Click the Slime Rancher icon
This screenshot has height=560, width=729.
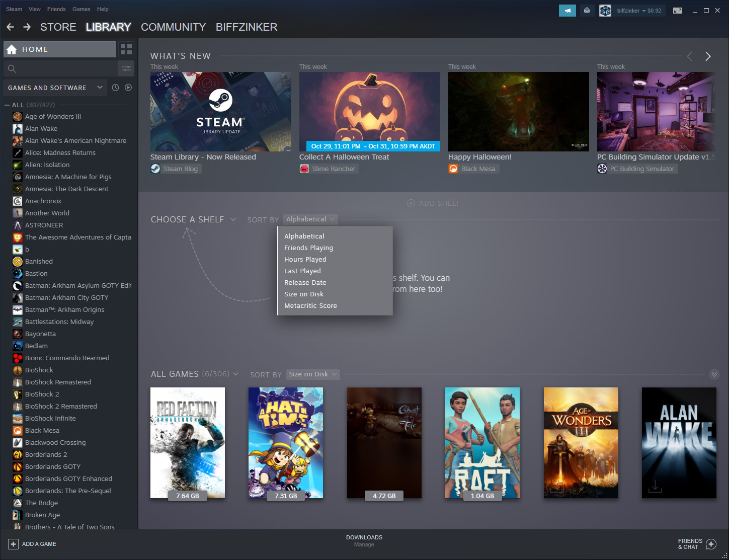304,169
